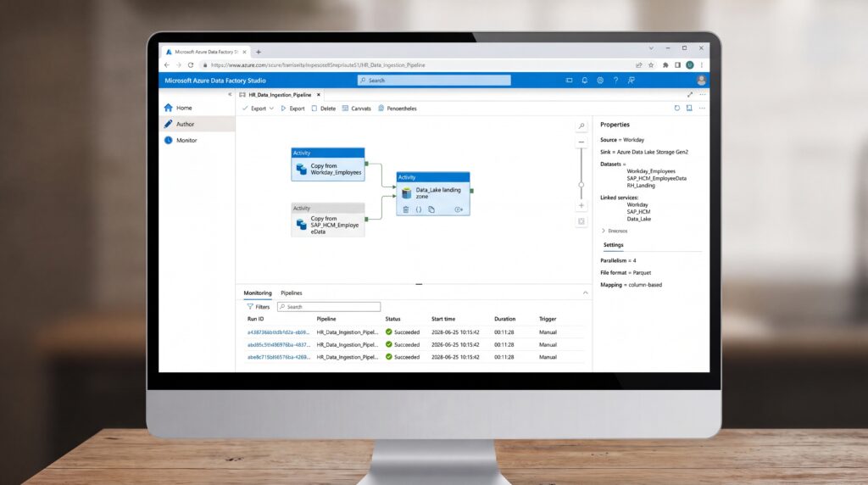Click the refresh icon in pipeline toolbar
Screen dimensions: 868x485
(677, 108)
